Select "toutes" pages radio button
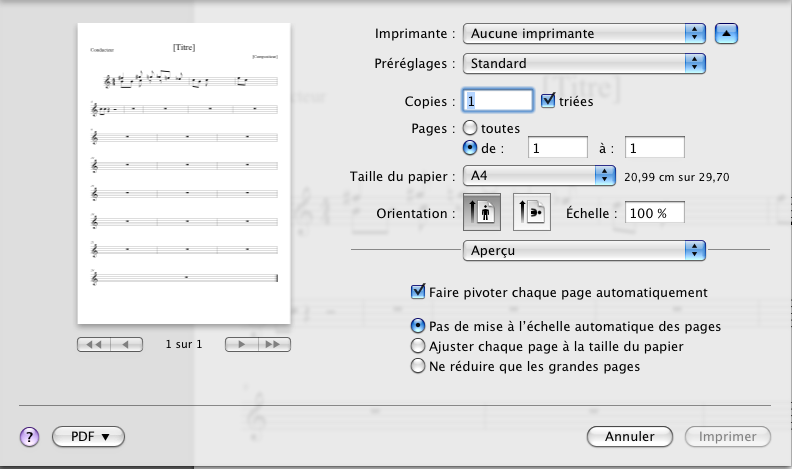 (x=470, y=128)
